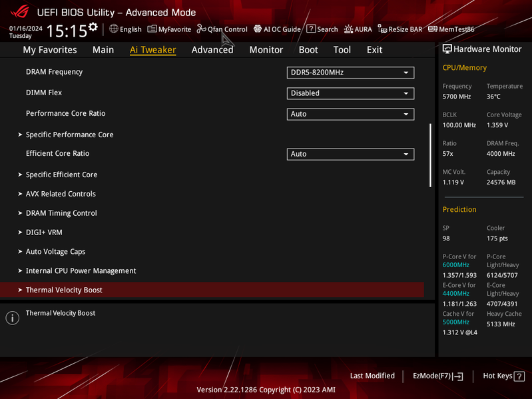The height and width of the screenshot is (399, 532).
Task: Open the clock settings gear icon
Action: [93, 27]
